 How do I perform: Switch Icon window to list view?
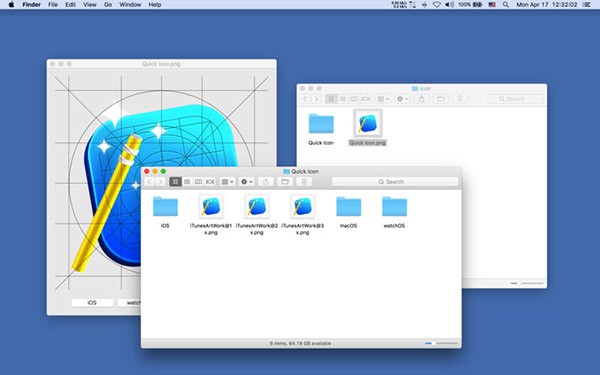click(x=343, y=99)
